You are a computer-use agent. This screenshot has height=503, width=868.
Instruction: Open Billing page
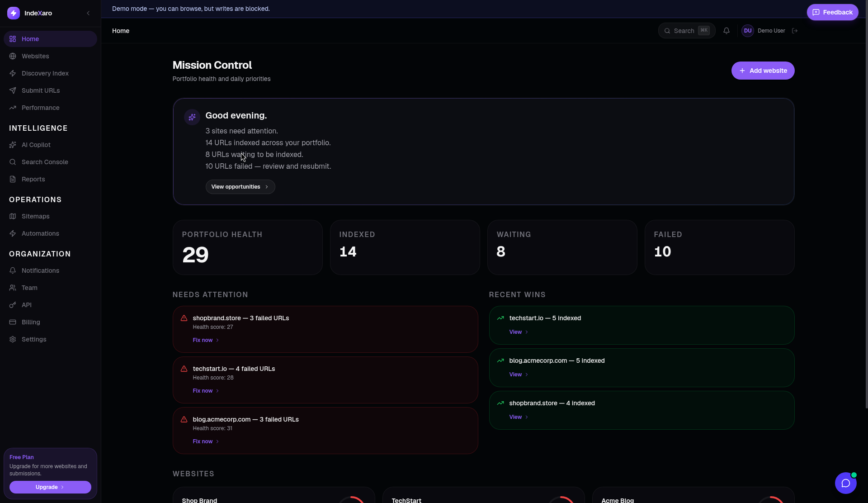pyautogui.click(x=50, y=322)
